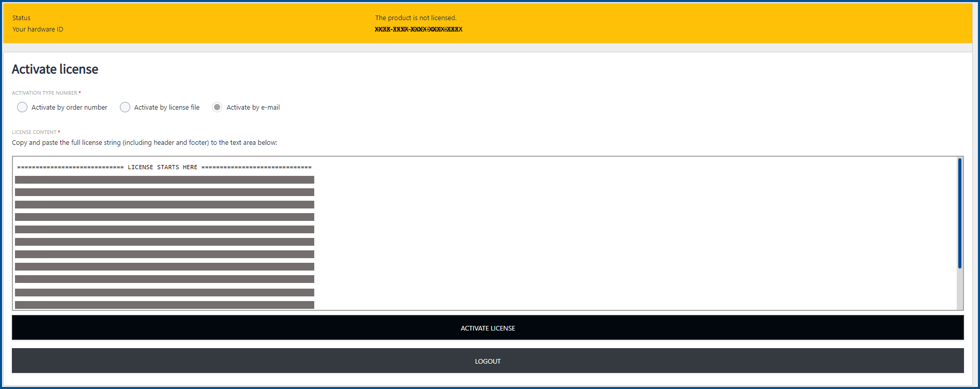This screenshot has height=389, width=980.
Task: Click the gray scrollbar track below the thumb
Action: coord(959,290)
